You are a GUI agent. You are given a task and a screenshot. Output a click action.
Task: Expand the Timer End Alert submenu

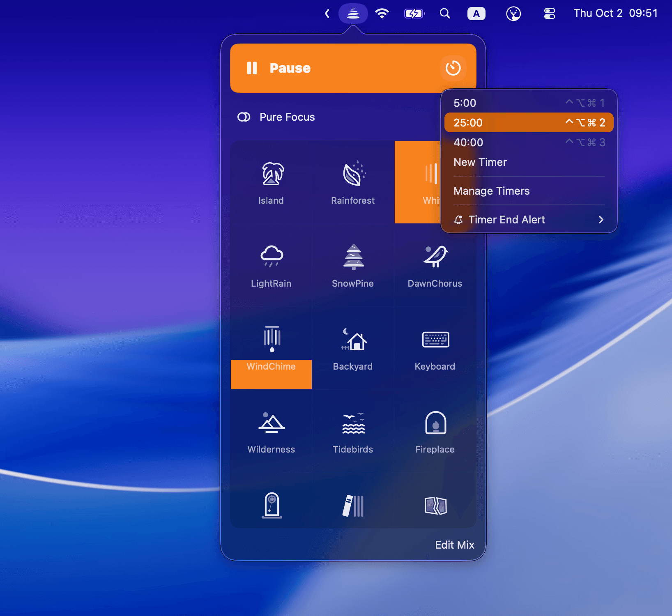pyautogui.click(x=529, y=220)
